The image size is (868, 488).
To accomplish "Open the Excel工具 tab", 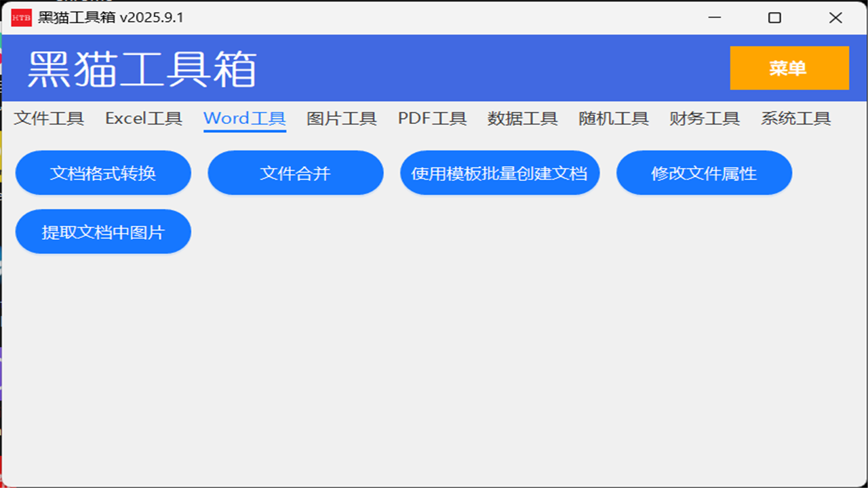I will tap(143, 118).
